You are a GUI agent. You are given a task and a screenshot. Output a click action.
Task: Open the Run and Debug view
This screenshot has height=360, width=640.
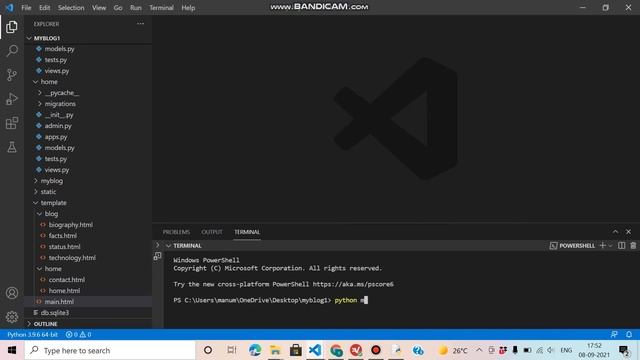click(12, 99)
